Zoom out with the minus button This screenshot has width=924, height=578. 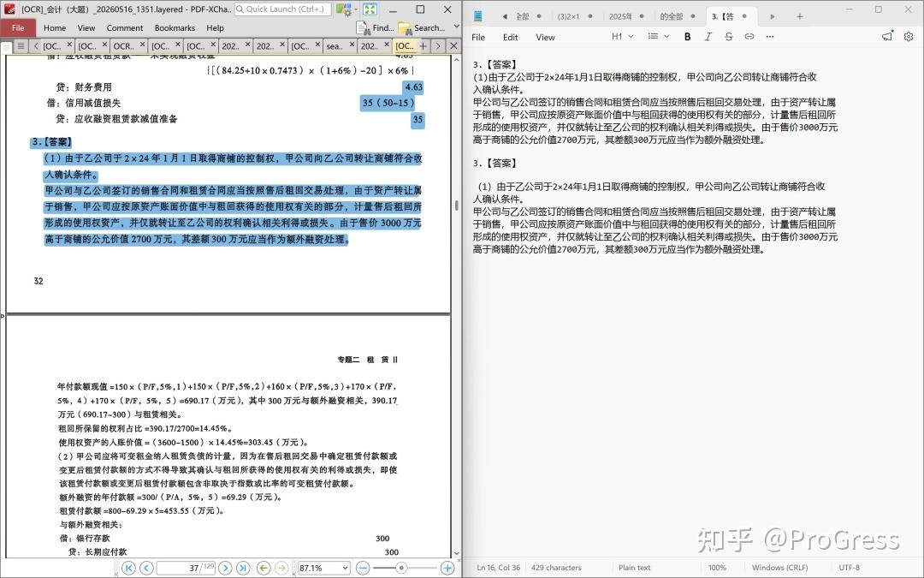click(x=363, y=568)
